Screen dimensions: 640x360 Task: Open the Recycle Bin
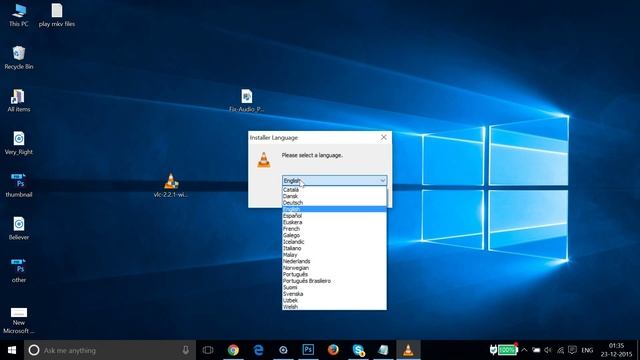pos(19,58)
